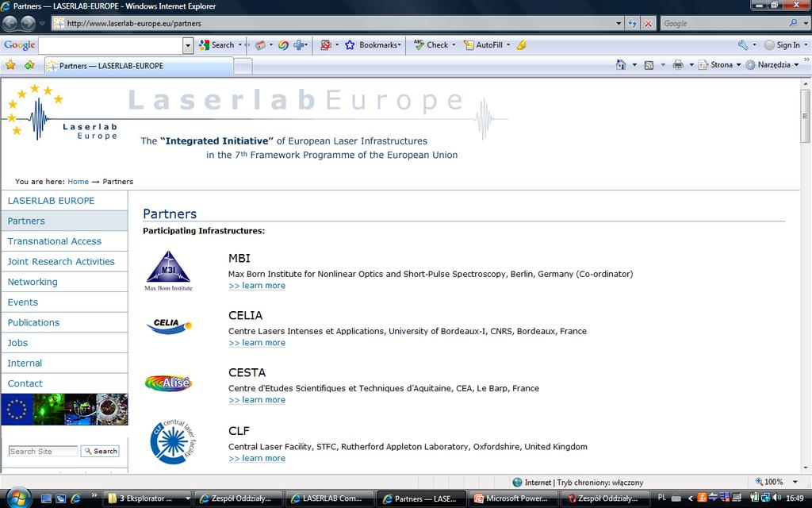Click learn more link under CLF
The height and width of the screenshot is (508, 812).
coord(257,458)
